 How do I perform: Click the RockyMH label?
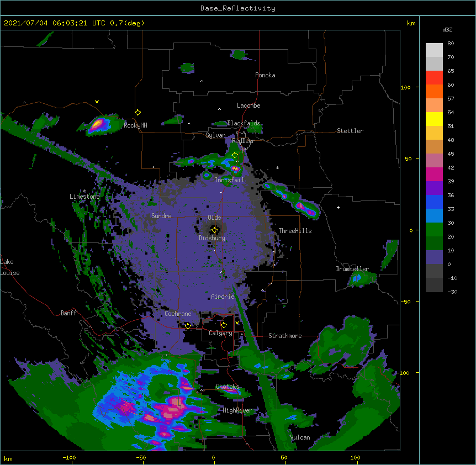[135, 125]
